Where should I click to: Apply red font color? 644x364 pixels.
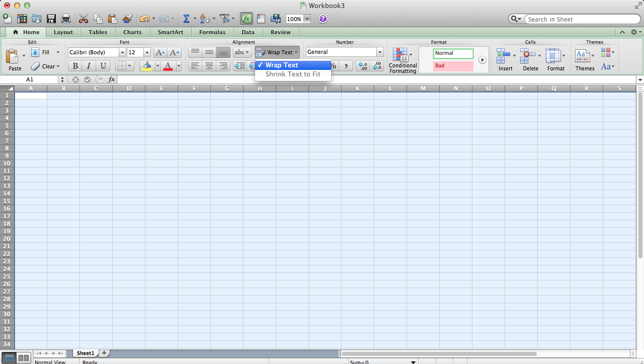[x=168, y=66]
